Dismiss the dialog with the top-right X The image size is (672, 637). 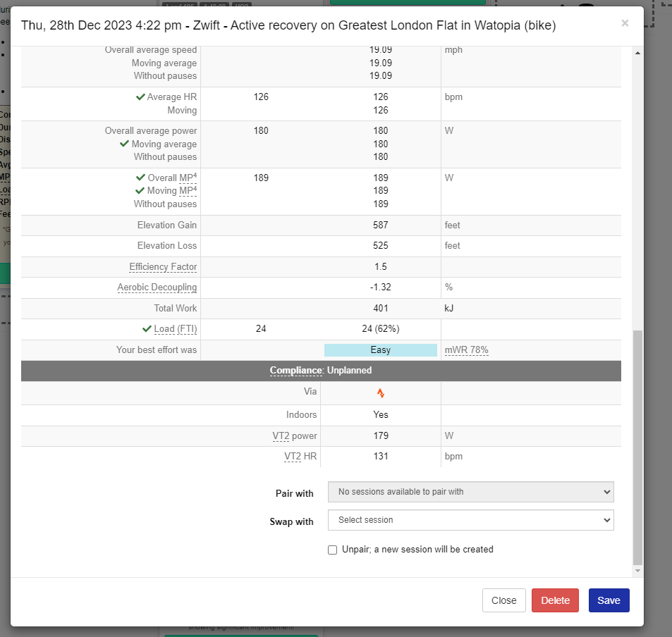click(x=624, y=23)
